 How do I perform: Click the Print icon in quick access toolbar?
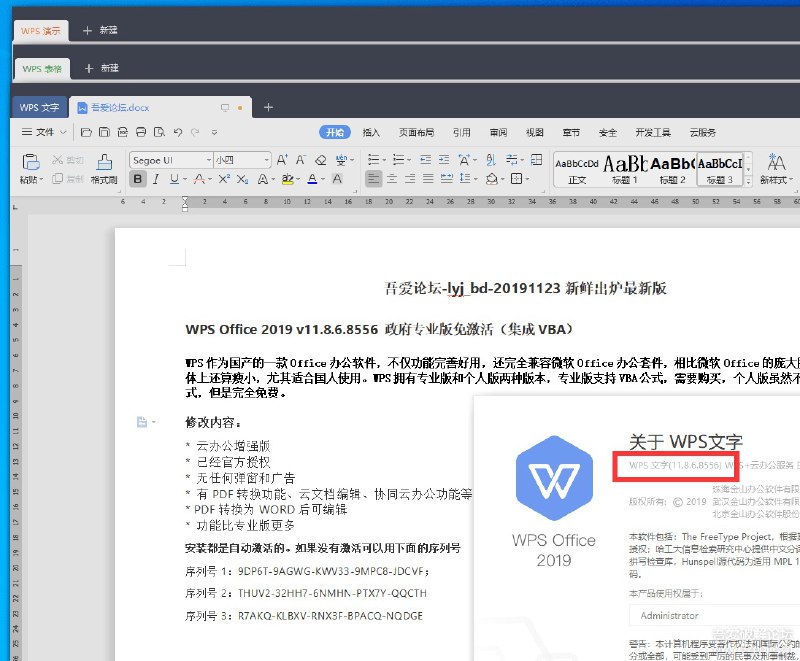pyautogui.click(x=140, y=131)
